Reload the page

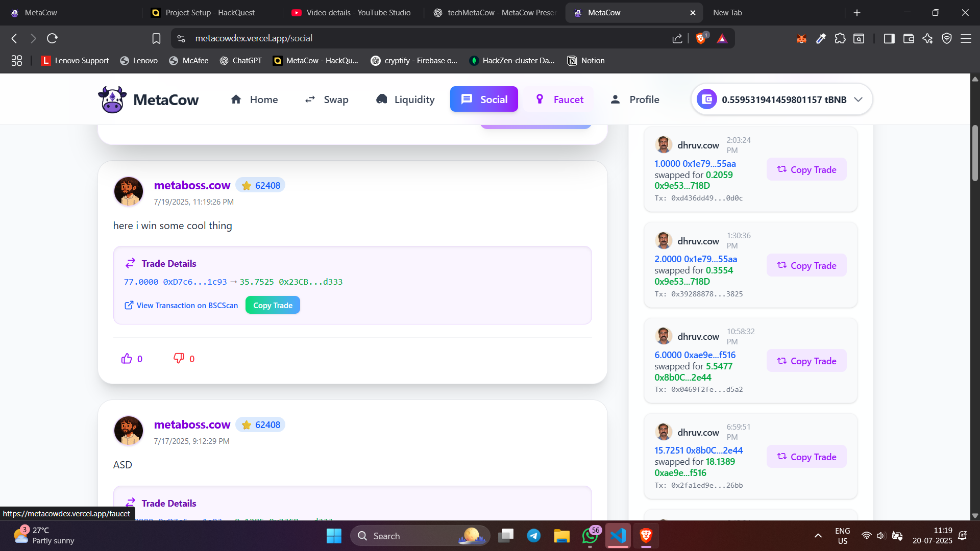coord(52,38)
